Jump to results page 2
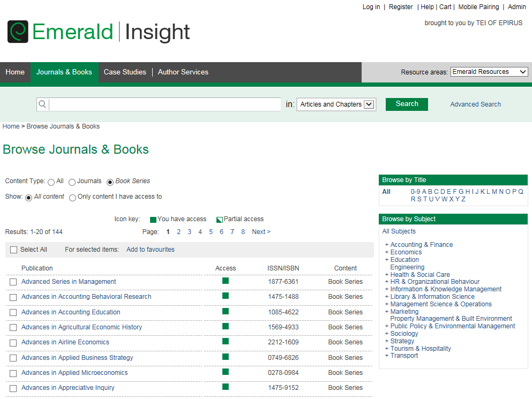This screenshot has width=532, height=399. point(179,232)
